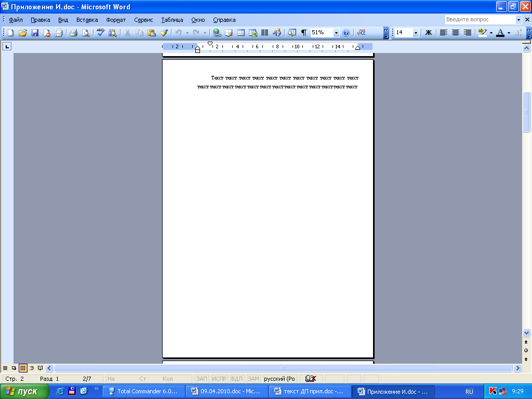Toggle center text alignment
This screenshot has width=532, height=399.
(x=456, y=33)
